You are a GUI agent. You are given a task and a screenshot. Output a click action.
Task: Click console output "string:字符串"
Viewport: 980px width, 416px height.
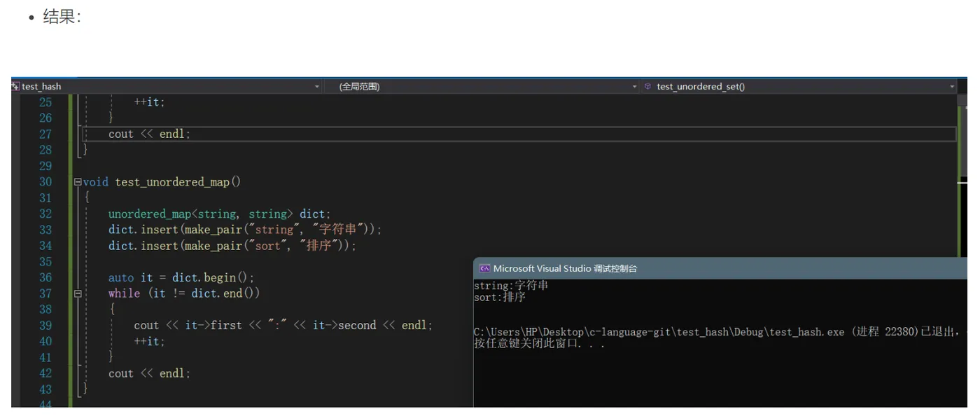(511, 286)
